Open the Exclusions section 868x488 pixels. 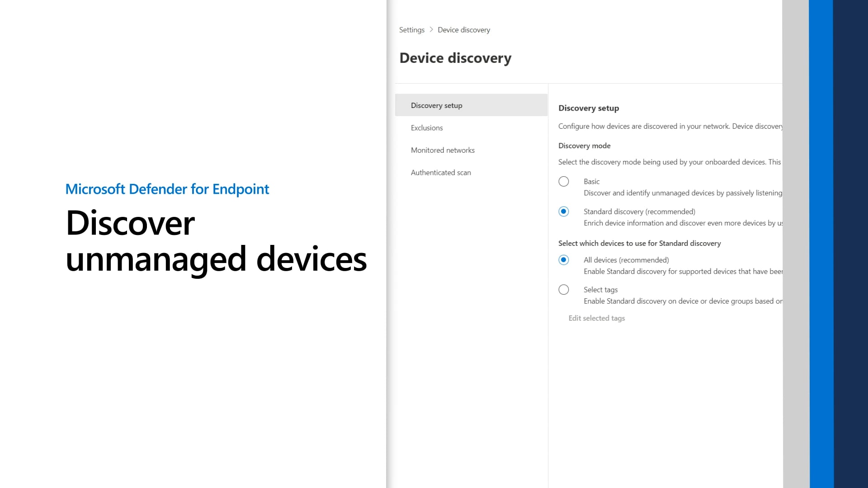click(x=426, y=128)
